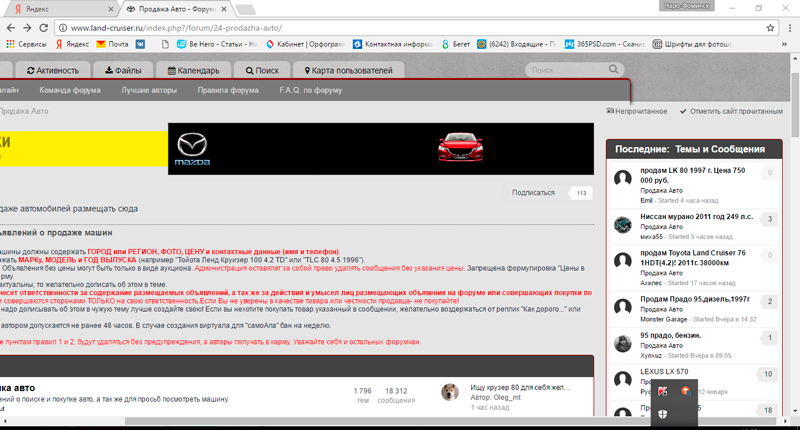Open avatar of Emil next to LK 80 topic
The image size is (800, 430).
pyautogui.click(x=622, y=178)
